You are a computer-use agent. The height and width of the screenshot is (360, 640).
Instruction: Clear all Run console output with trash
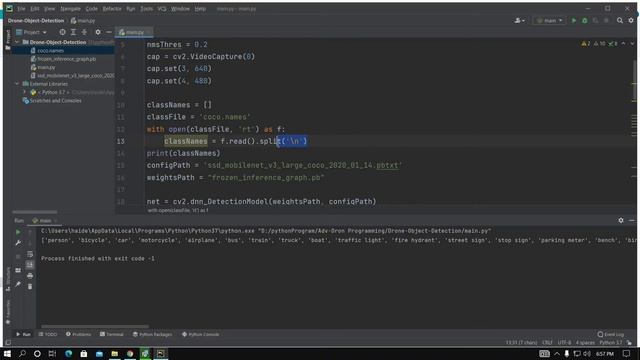click(x=30, y=287)
